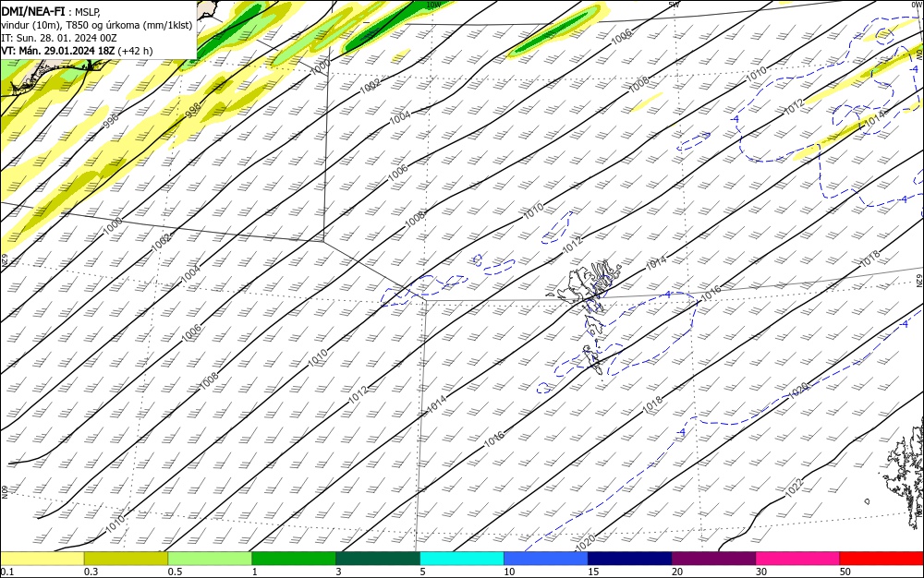Select the red 50+ legend color band

click(x=881, y=559)
